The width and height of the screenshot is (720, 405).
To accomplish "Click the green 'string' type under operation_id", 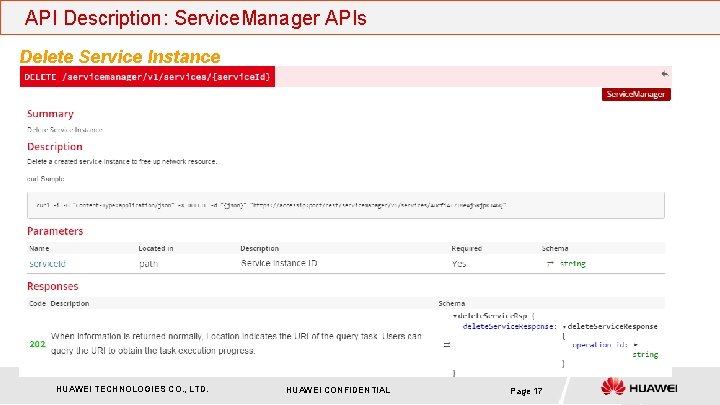I will (645, 354).
